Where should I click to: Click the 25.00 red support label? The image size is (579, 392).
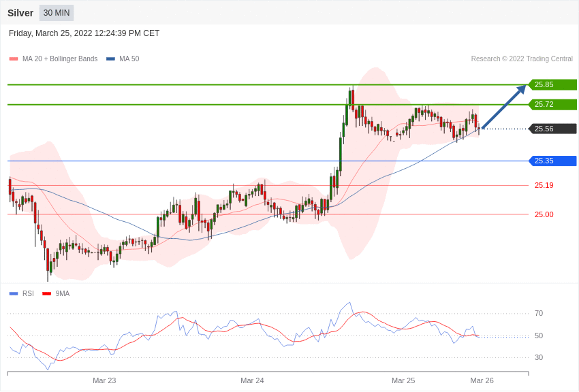[x=544, y=214]
